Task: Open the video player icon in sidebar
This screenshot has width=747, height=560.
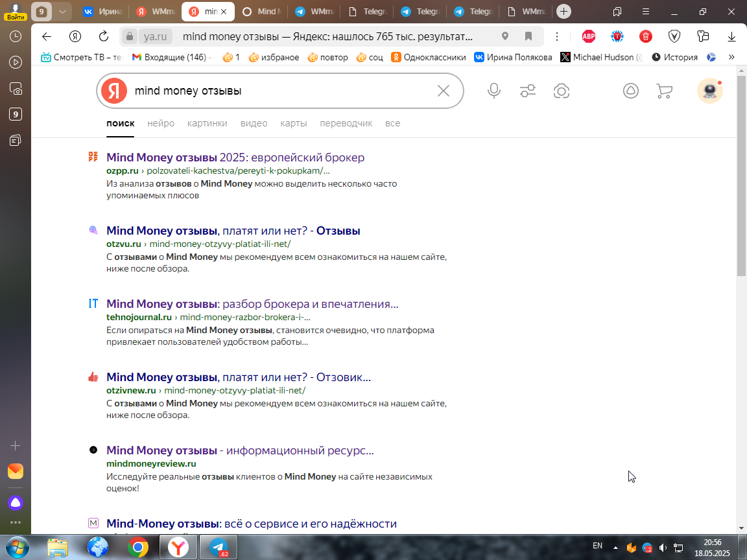Action: (x=16, y=62)
